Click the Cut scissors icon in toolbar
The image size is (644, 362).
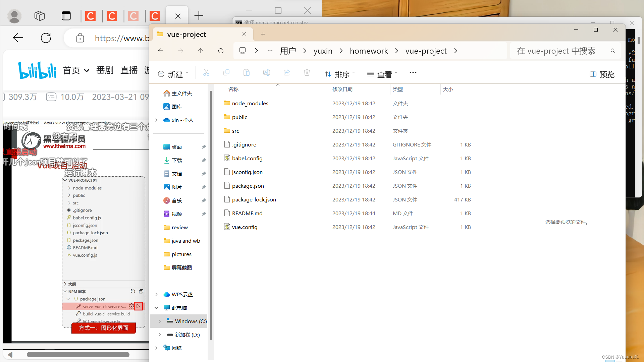coord(206,73)
